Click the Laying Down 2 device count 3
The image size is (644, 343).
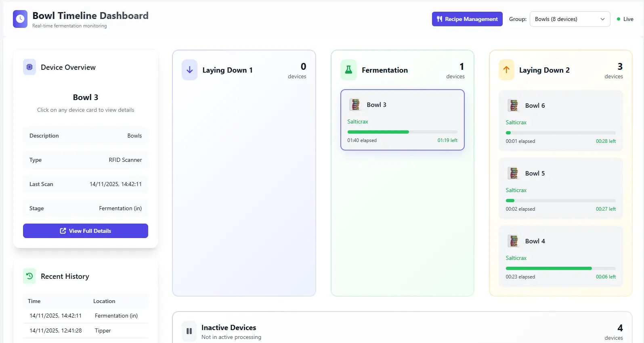pyautogui.click(x=620, y=66)
